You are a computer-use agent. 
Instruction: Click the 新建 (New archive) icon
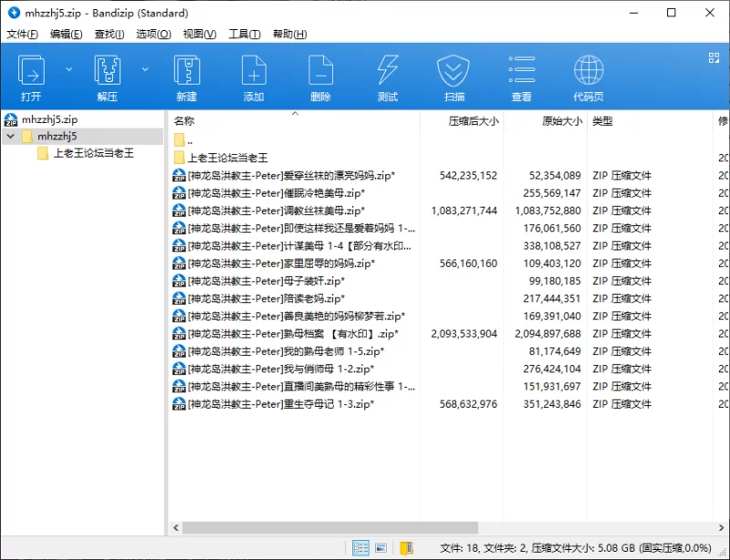187,71
